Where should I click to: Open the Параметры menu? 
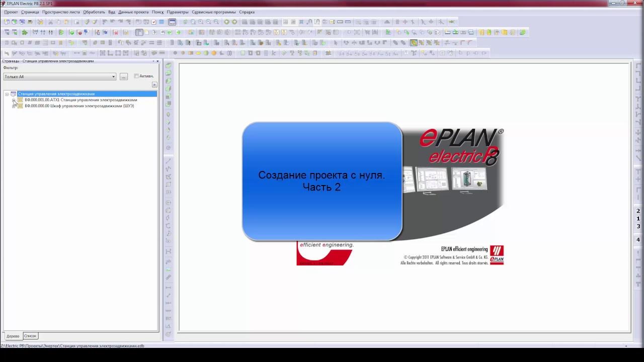[178, 12]
